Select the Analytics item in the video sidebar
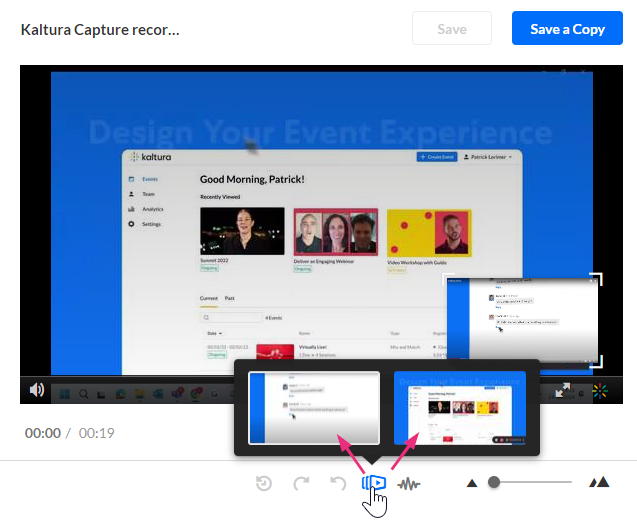Screen dimensions: 637x529 point(152,209)
